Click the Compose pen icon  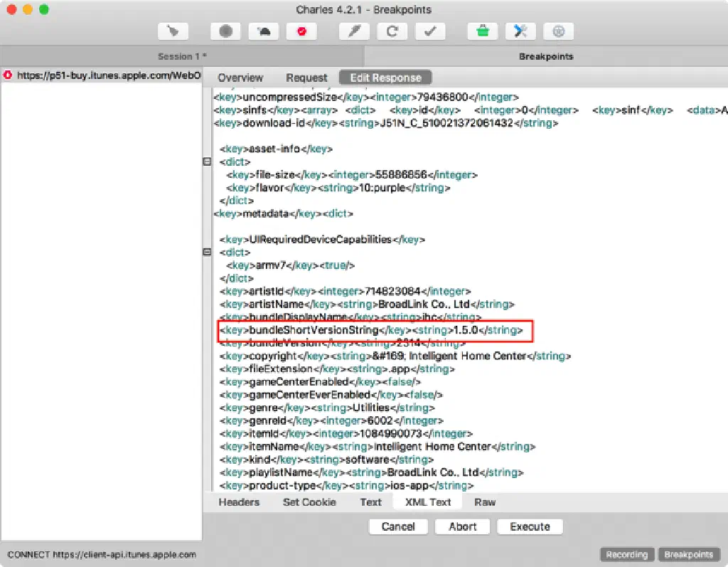353,31
